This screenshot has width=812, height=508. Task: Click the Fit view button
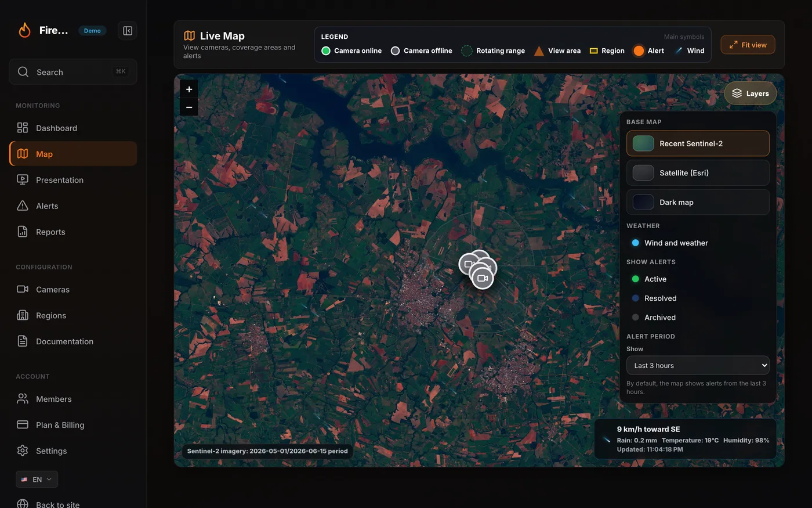[x=748, y=45]
